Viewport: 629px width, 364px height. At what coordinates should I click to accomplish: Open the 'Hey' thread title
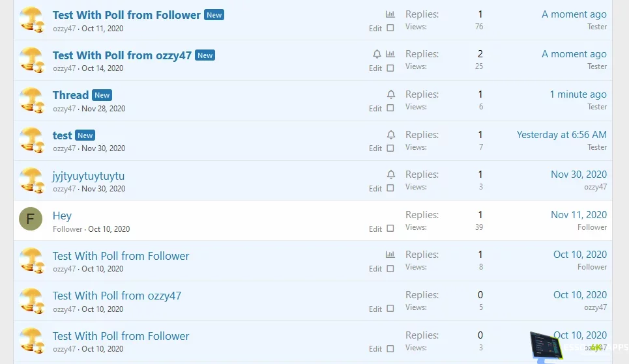coord(62,216)
